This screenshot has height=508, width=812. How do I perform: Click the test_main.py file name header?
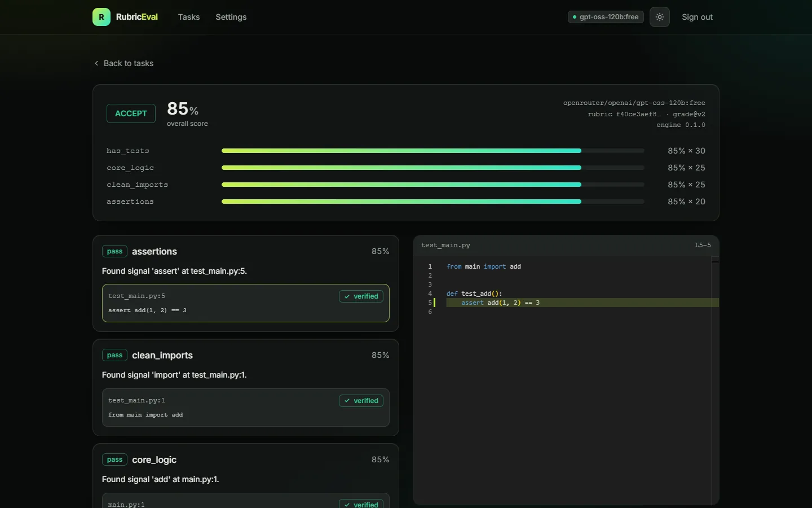pos(445,245)
